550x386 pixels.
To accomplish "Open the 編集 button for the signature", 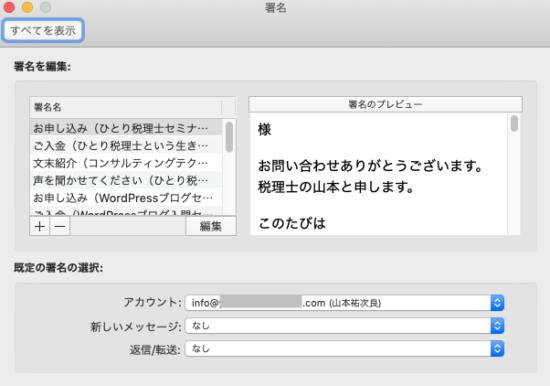I will pyautogui.click(x=211, y=226).
